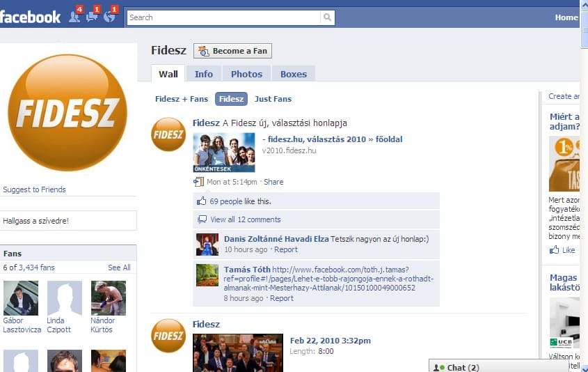Click the Nándor Kürtös name link

click(102, 325)
